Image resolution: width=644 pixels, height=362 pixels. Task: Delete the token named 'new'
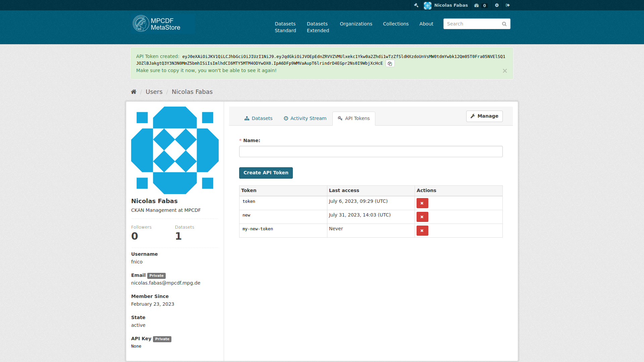point(422,217)
